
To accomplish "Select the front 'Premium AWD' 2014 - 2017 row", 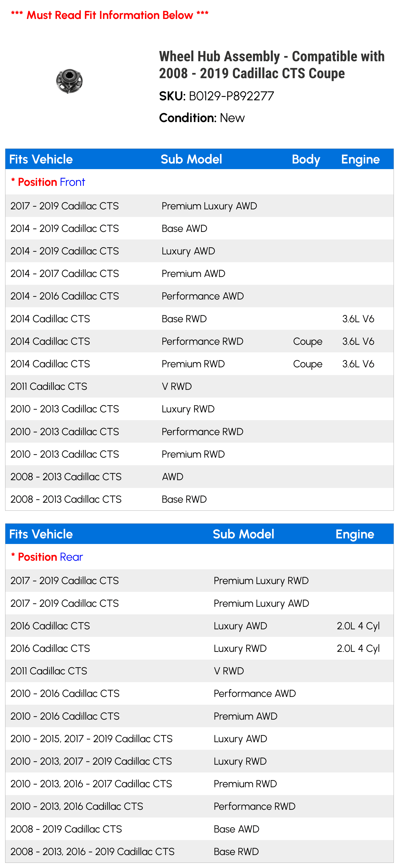I will click(x=199, y=273).
